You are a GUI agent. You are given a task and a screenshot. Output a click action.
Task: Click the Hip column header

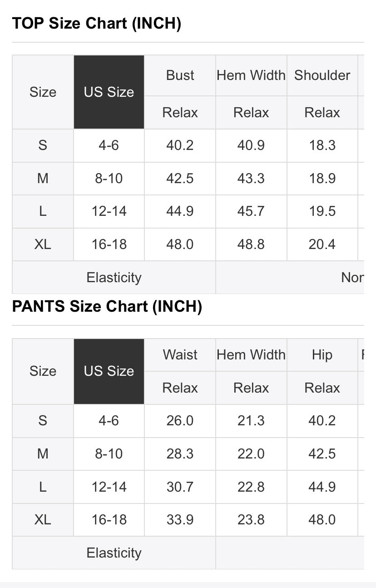point(322,355)
